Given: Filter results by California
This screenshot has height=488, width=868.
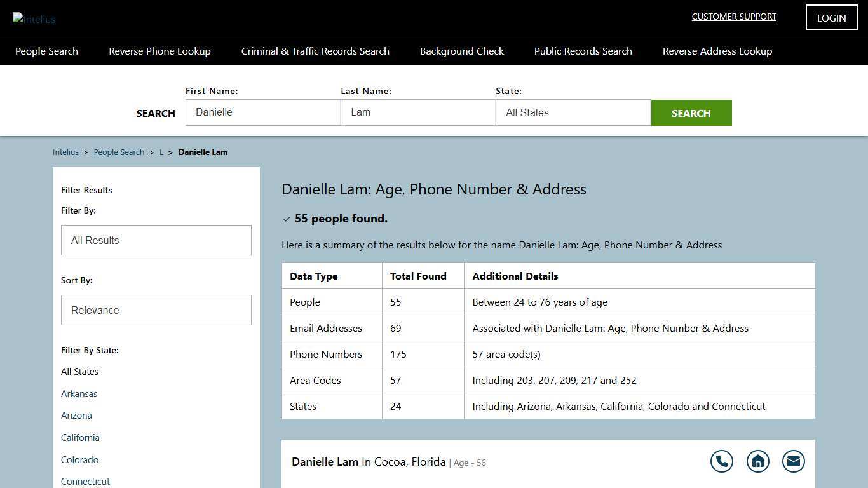Looking at the screenshot, I should (x=80, y=437).
